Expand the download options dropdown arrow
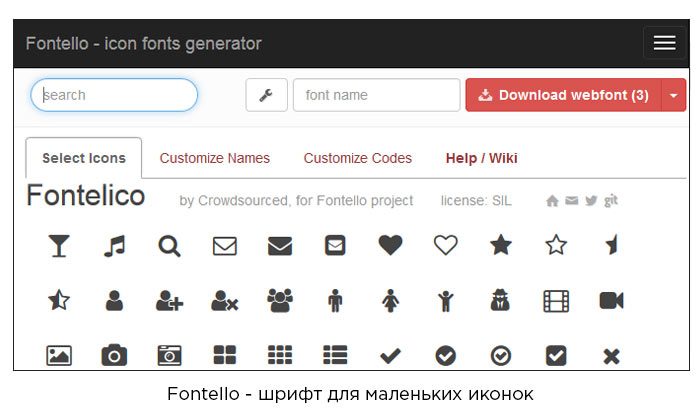The image size is (700, 417). point(674,95)
